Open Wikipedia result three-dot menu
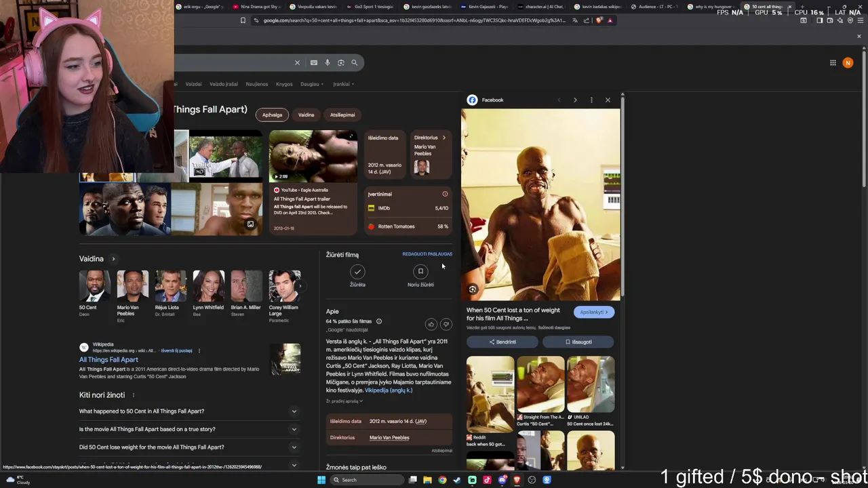 tap(199, 350)
